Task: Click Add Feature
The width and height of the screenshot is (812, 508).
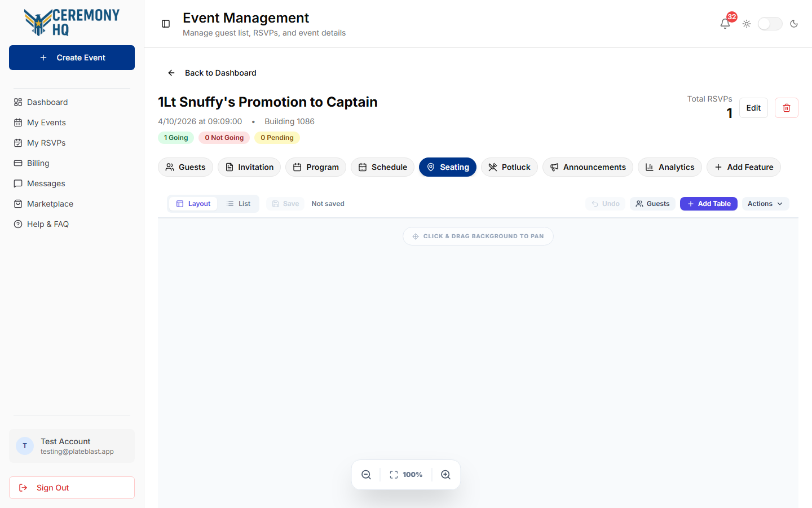Action: 744,167
